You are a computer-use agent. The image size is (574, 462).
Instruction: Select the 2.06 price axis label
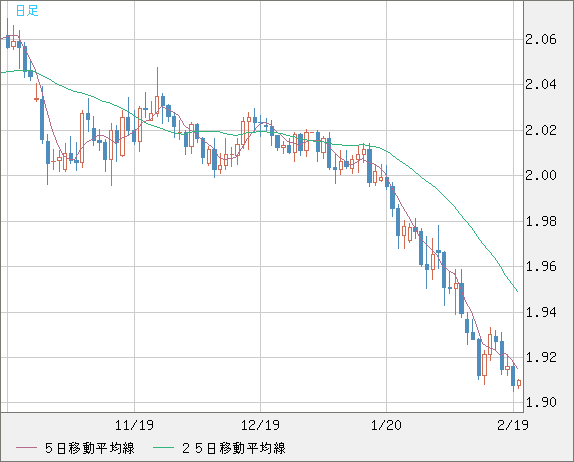click(x=541, y=39)
